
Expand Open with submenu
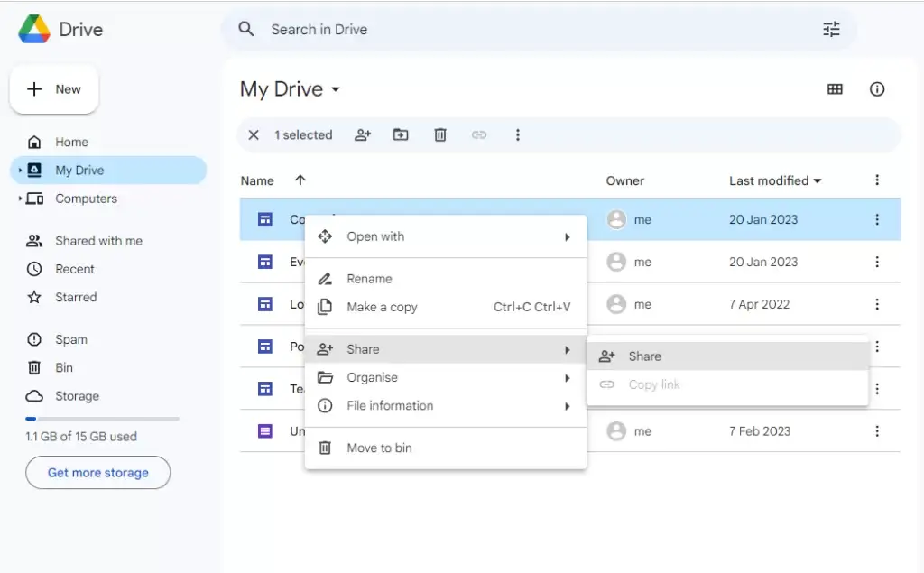click(446, 237)
